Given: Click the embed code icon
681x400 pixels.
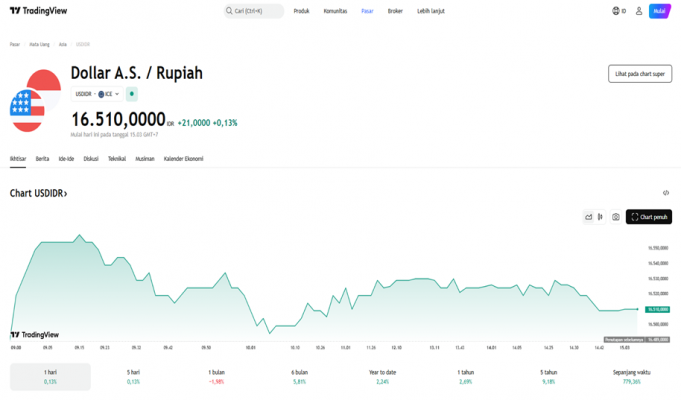Looking at the screenshot, I should 666,193.
